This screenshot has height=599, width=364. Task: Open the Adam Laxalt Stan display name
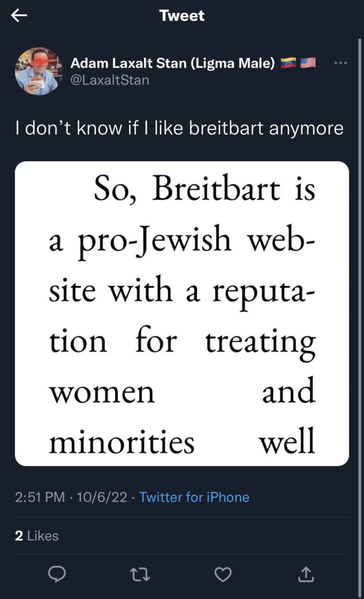[x=173, y=63]
